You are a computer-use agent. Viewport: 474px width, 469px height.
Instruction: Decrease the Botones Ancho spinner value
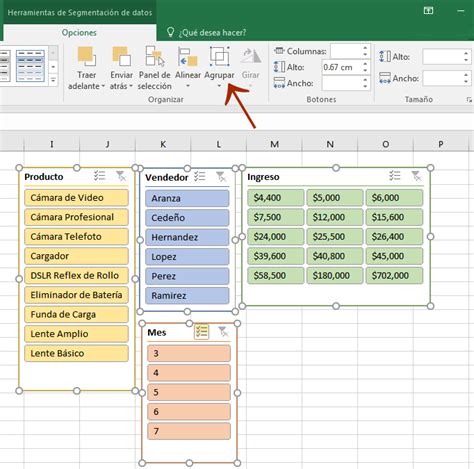pos(365,86)
